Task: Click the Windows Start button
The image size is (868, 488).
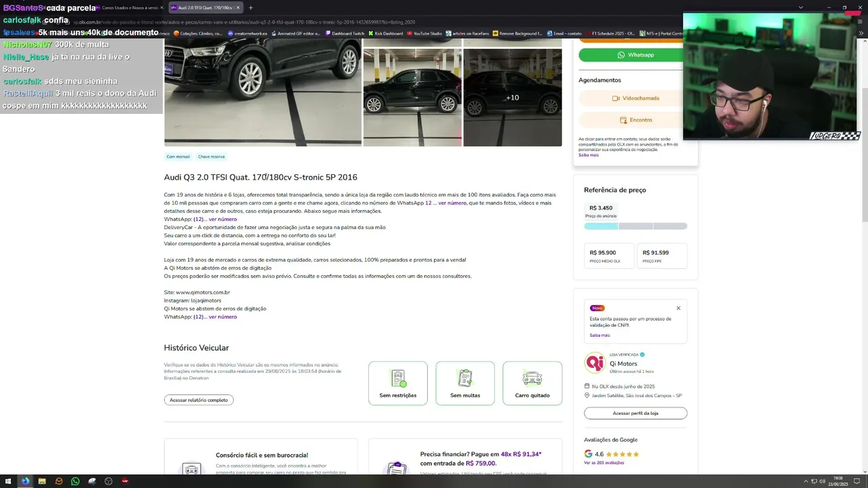Action: (9, 481)
